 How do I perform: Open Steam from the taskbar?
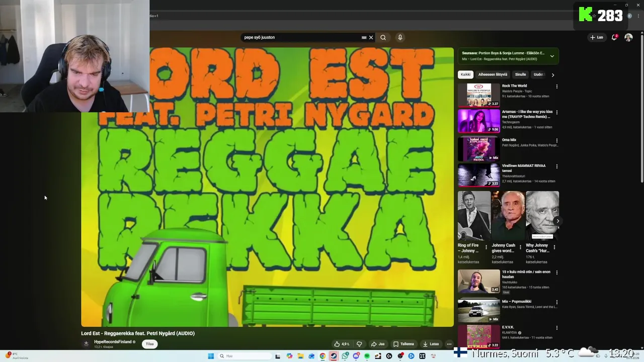pyautogui.click(x=334, y=356)
